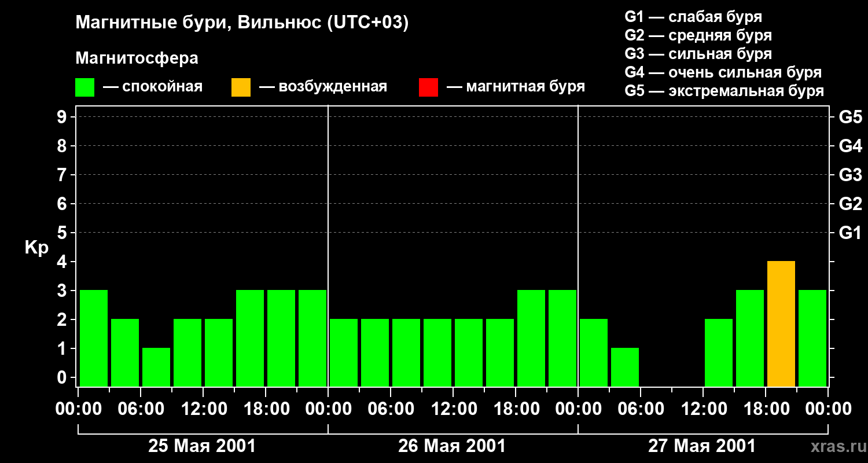
Task: Click the '06:00' time label for 25 May
Action: tap(141, 409)
